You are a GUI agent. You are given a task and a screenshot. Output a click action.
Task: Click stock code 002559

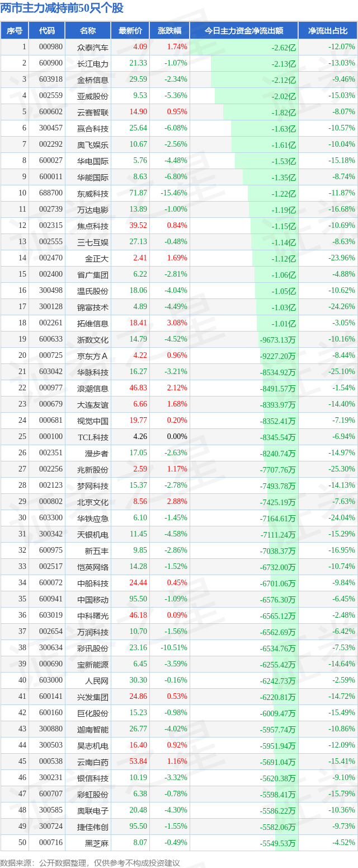tap(51, 96)
